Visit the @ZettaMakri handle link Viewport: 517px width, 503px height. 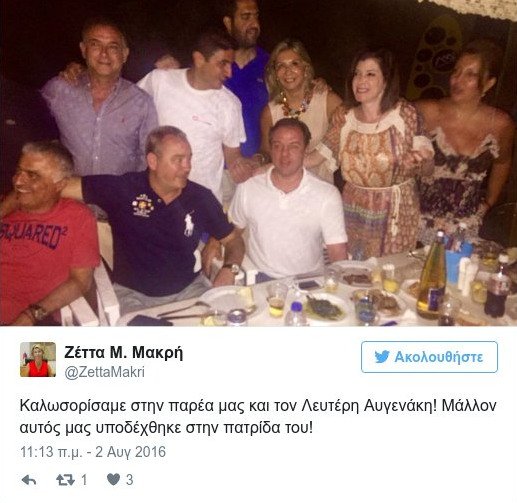coord(104,372)
